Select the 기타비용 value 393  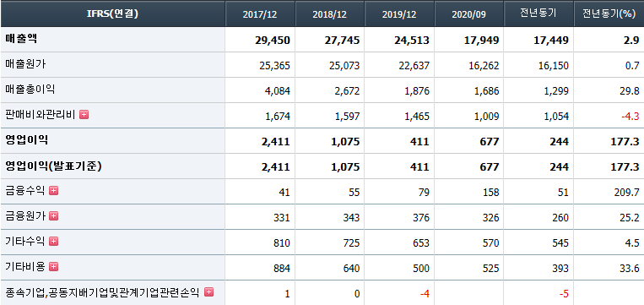tap(561, 269)
